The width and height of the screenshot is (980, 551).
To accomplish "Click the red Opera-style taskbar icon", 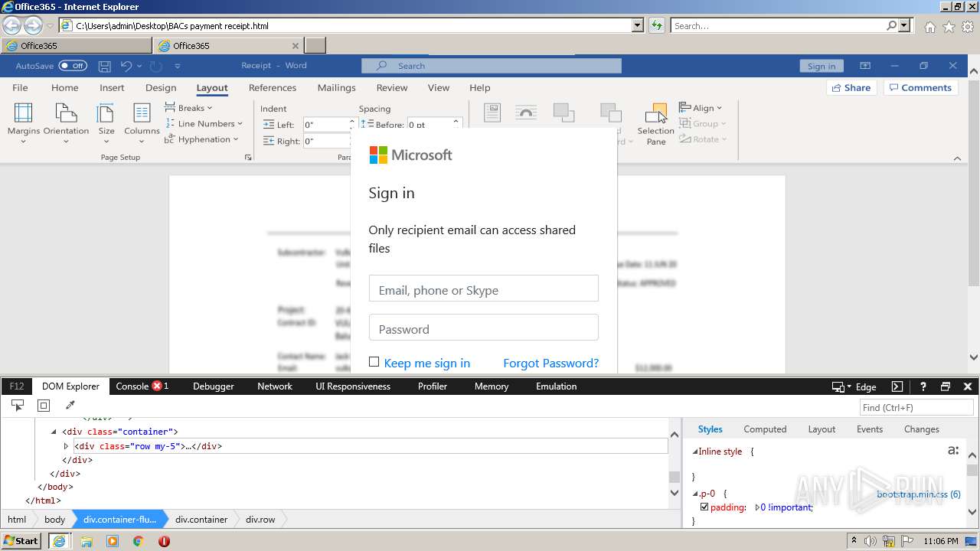I will pyautogui.click(x=164, y=541).
